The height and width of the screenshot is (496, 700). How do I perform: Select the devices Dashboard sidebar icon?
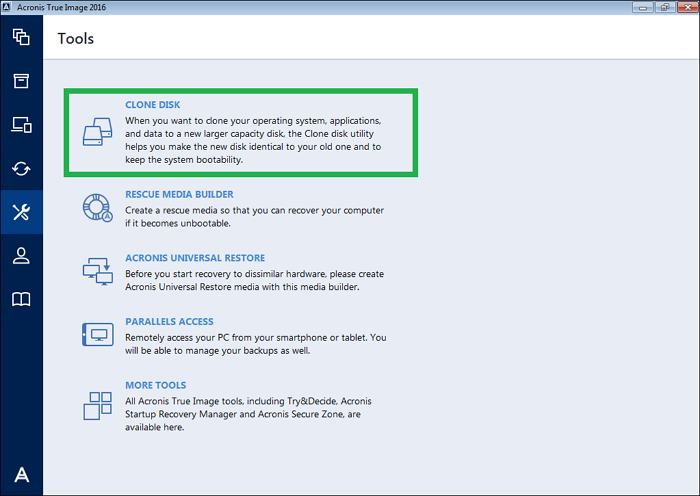pos(21,125)
